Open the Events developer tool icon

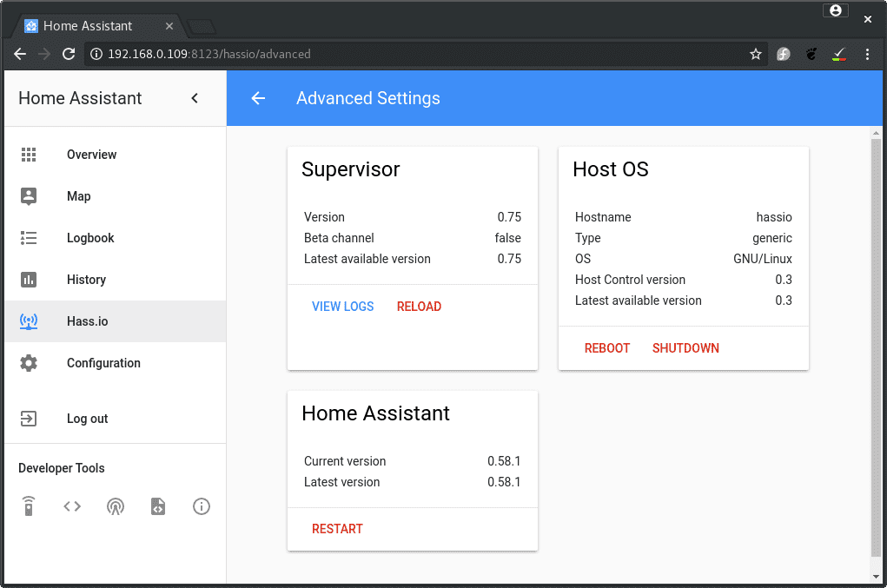click(115, 506)
